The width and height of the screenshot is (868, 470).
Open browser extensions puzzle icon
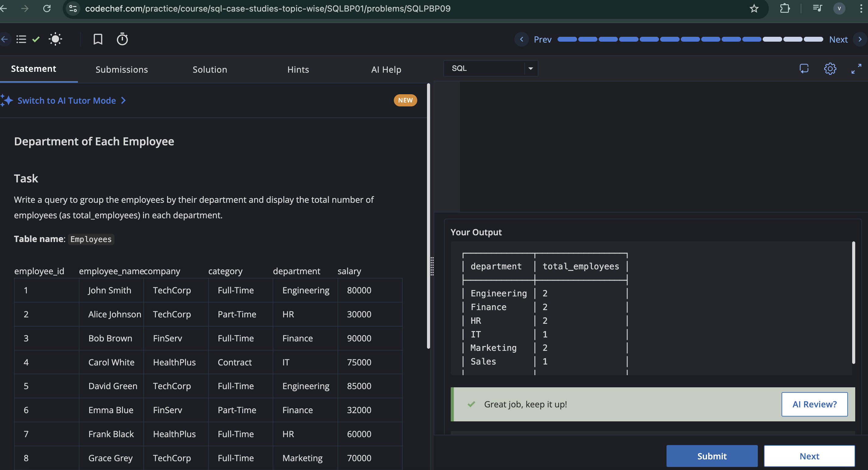[x=785, y=9]
